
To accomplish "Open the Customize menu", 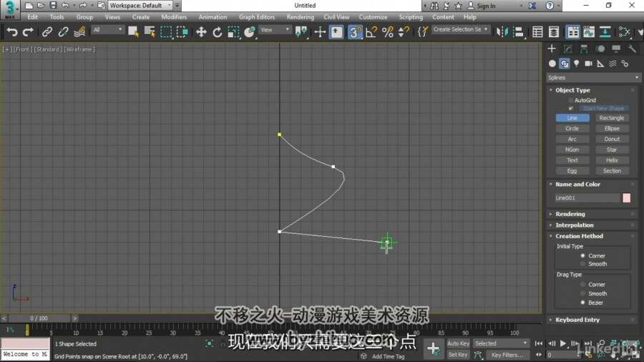I will pyautogui.click(x=373, y=17).
